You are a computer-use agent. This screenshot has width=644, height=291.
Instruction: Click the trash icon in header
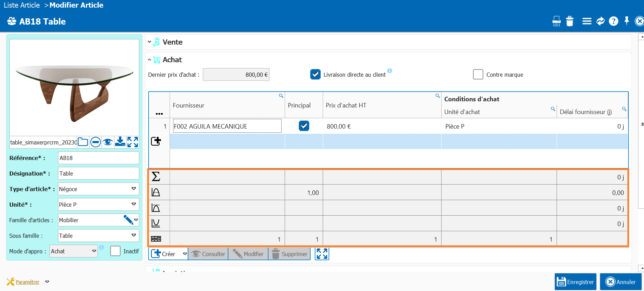(x=570, y=21)
